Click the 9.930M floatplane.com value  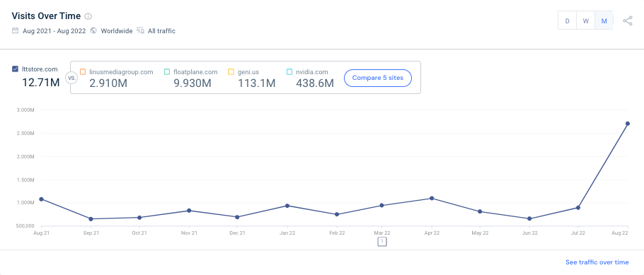[x=192, y=83]
